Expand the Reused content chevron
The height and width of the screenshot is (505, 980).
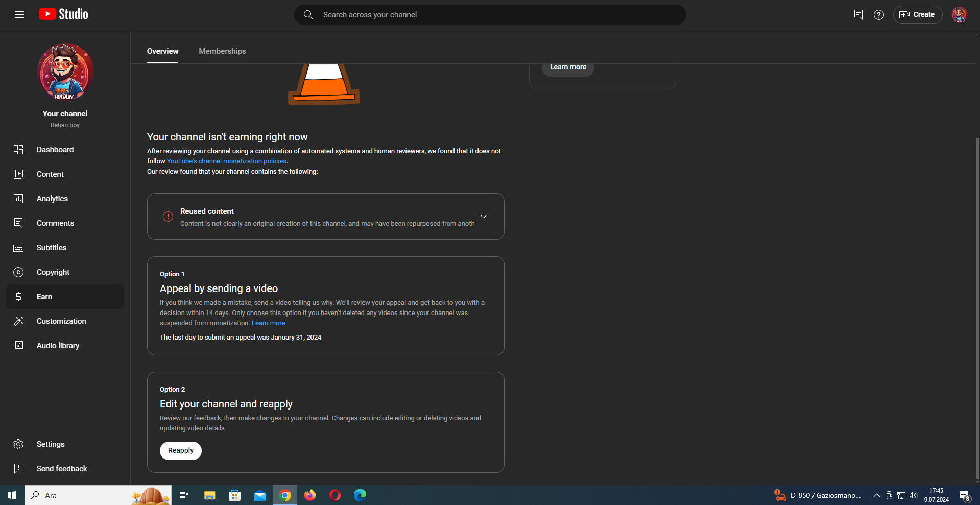tap(484, 217)
